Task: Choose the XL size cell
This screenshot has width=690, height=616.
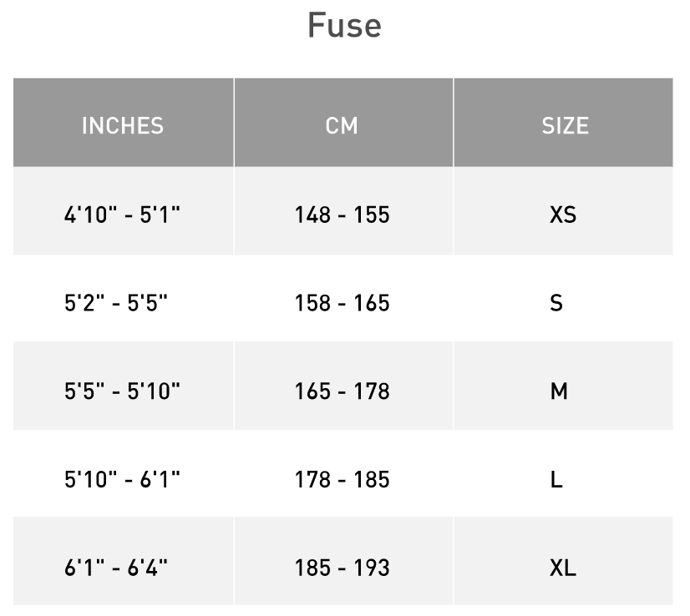Action: [x=563, y=568]
